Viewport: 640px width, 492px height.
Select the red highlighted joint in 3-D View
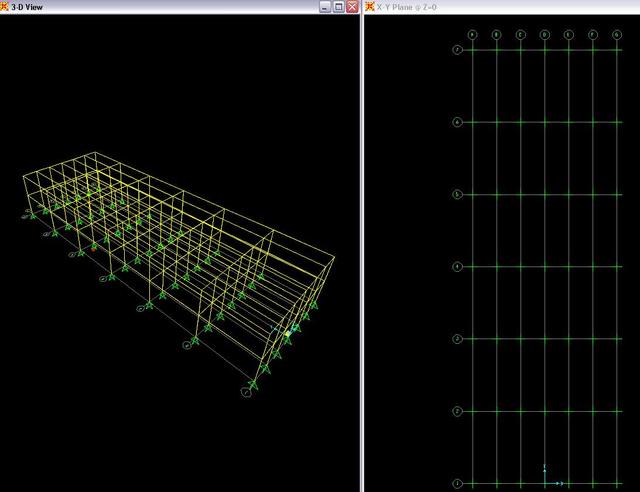click(95, 245)
